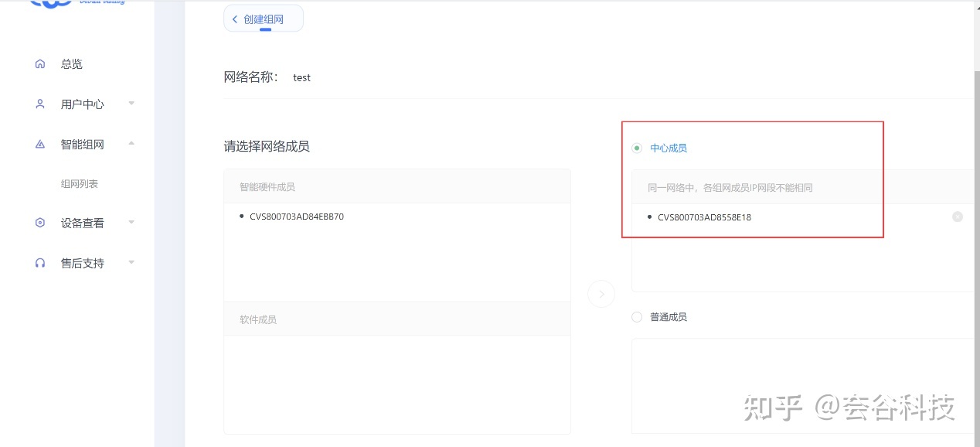Click the triangle network icon beside 智能组网
980x447 pixels.
[x=40, y=144]
